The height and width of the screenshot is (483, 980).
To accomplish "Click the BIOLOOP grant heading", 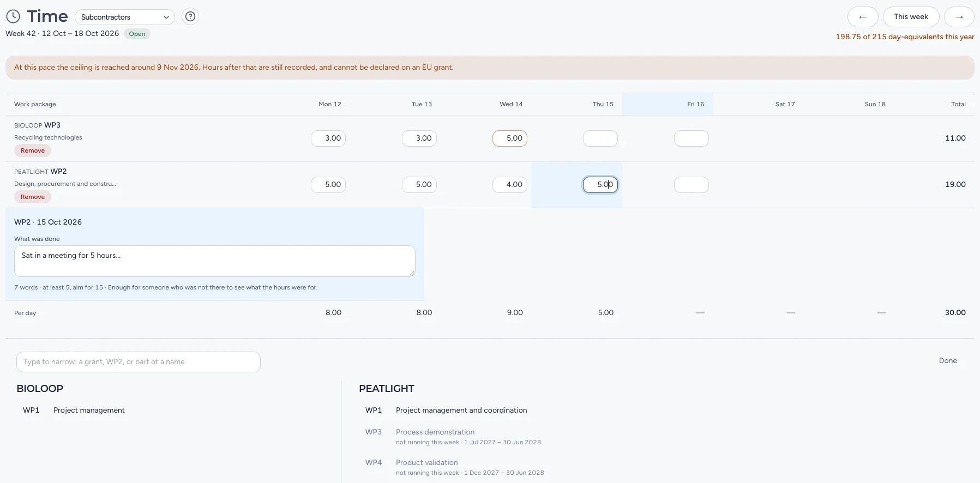I will (40, 389).
